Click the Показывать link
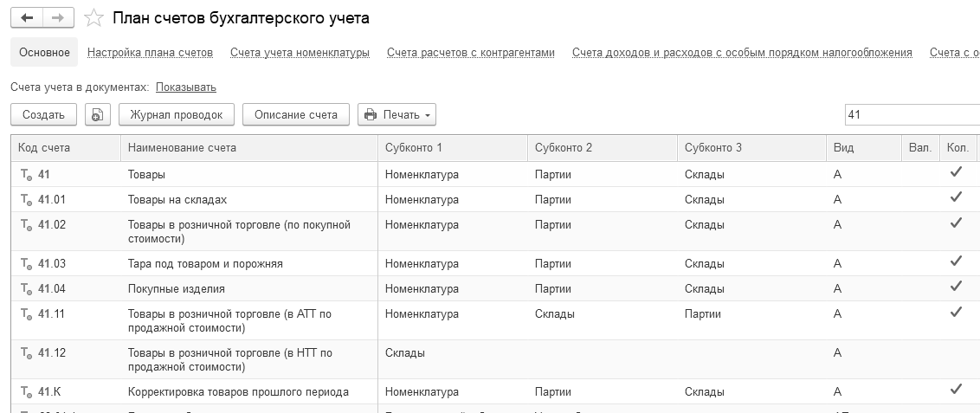Image resolution: width=980 pixels, height=413 pixels. pyautogui.click(x=186, y=87)
